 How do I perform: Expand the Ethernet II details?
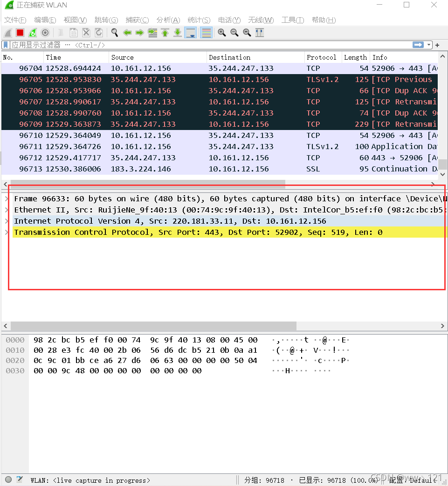tap(6, 210)
